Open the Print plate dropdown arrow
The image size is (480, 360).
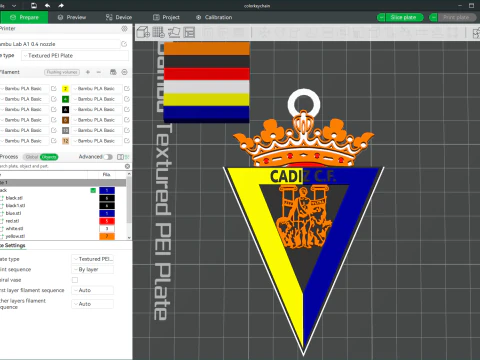(x=433, y=17)
